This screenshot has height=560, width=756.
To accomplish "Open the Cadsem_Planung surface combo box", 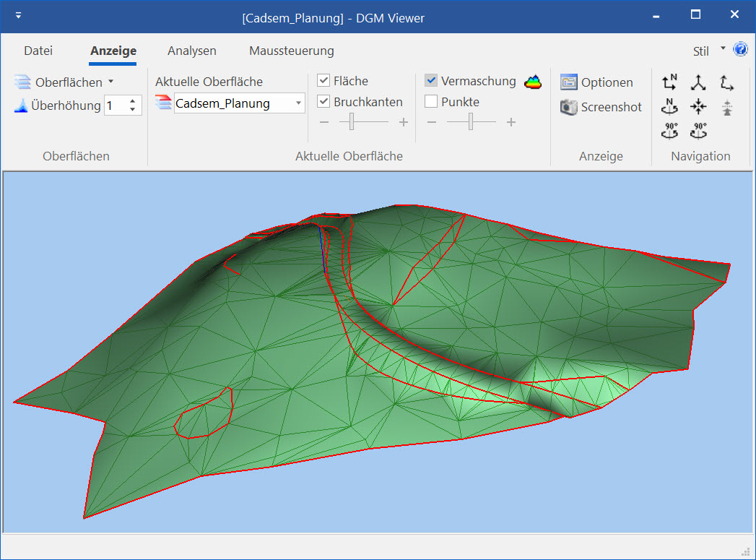I will pyautogui.click(x=298, y=103).
